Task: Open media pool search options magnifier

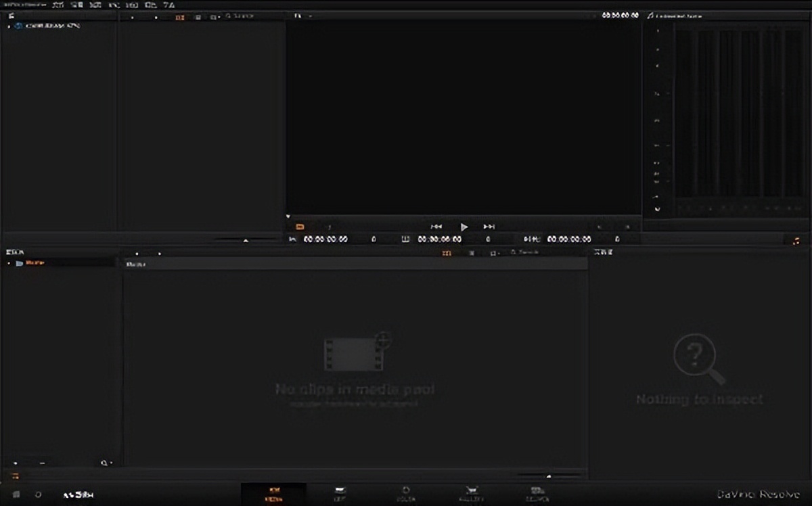Action: [x=104, y=463]
